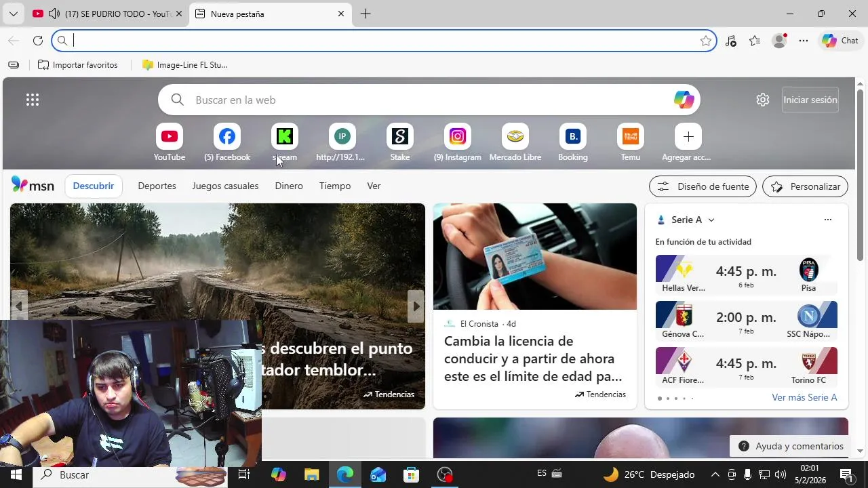Image resolution: width=868 pixels, height=488 pixels.
Task: Show hidden system tray icons
Action: coord(715,474)
